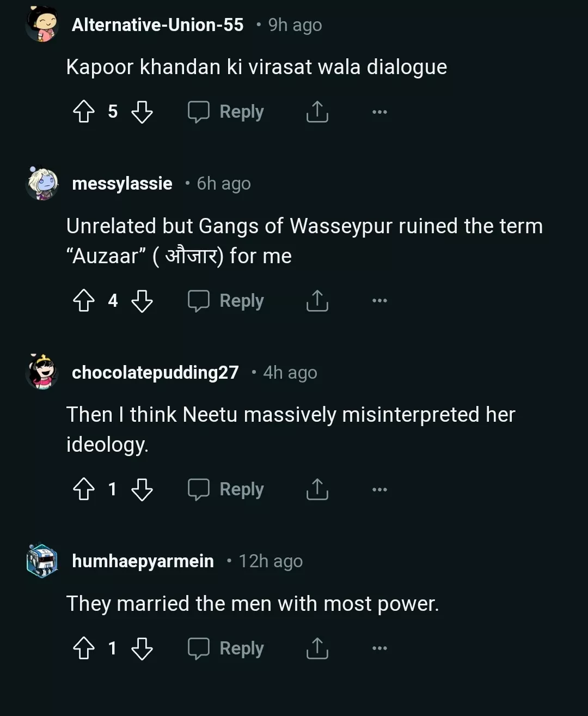
Task: Open more options for Alternative-Union-55's comment
Action: (x=379, y=112)
